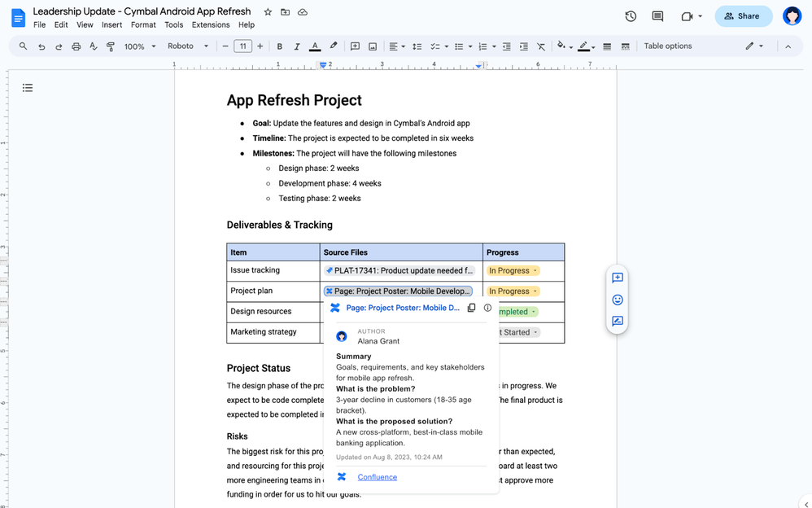Open the Confluence link
Viewport: 812px width, 508px height.
[377, 477]
